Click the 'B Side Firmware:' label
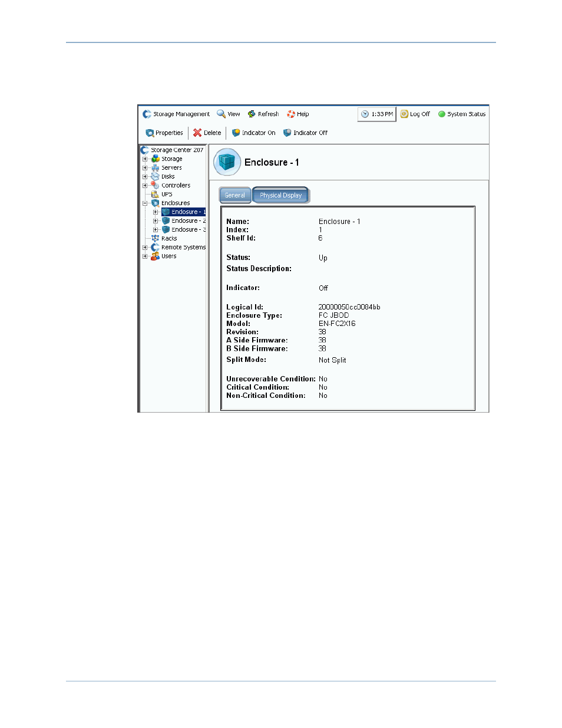Image resolution: width=562 pixels, height=728 pixels. [257, 348]
